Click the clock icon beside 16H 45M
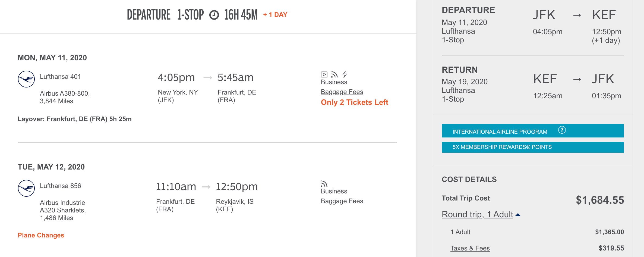This screenshot has height=257, width=644. (x=214, y=15)
